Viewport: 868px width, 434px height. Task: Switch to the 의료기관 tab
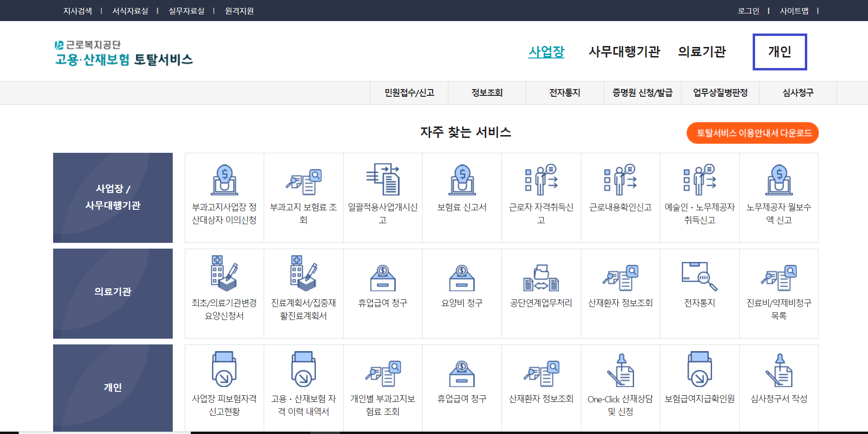tap(702, 52)
